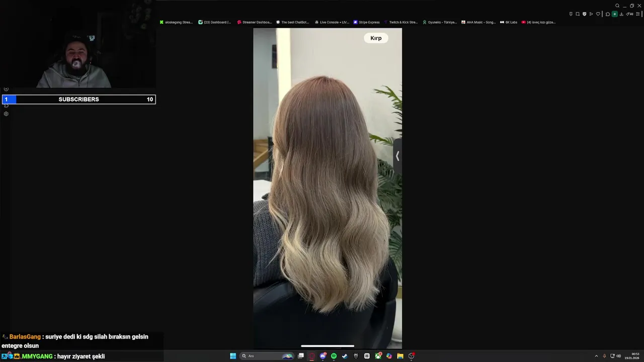This screenshot has height=362, width=644.
Task: Click the Ara taskbar search box
Action: tap(267, 356)
